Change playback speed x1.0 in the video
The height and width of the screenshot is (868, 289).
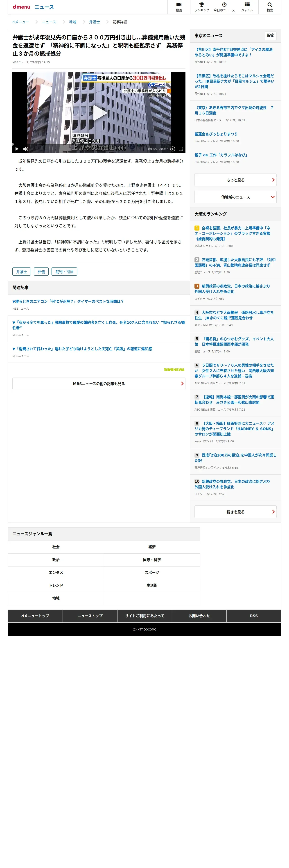tap(173, 148)
